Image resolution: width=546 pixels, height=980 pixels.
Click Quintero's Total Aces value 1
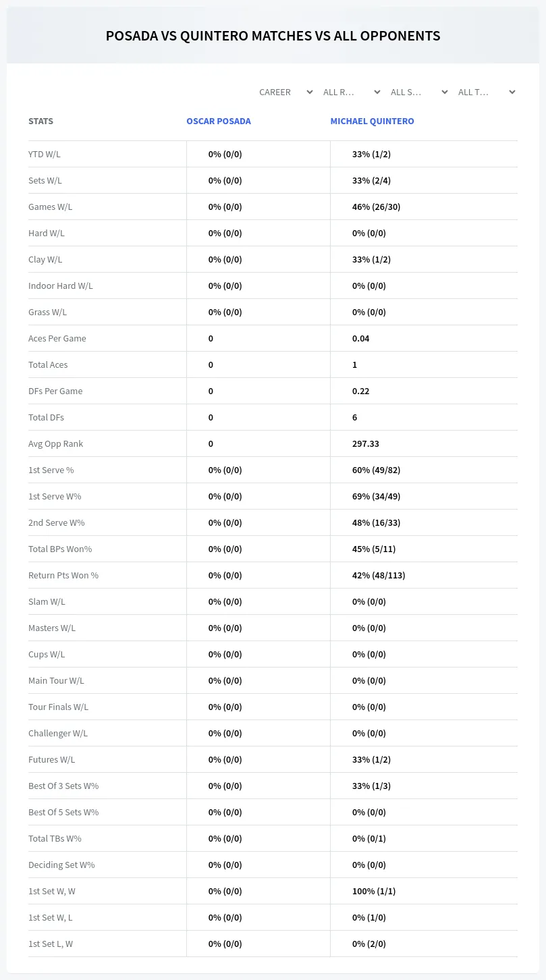pos(355,364)
